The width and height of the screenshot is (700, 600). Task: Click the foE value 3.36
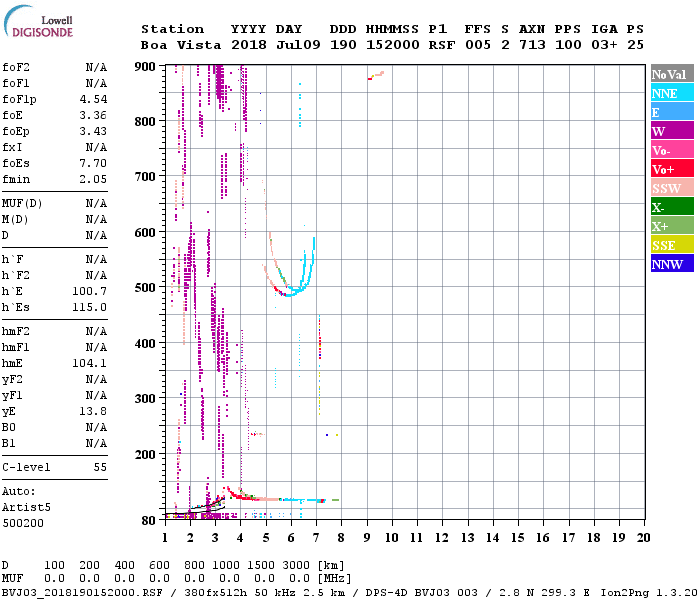tap(93, 115)
